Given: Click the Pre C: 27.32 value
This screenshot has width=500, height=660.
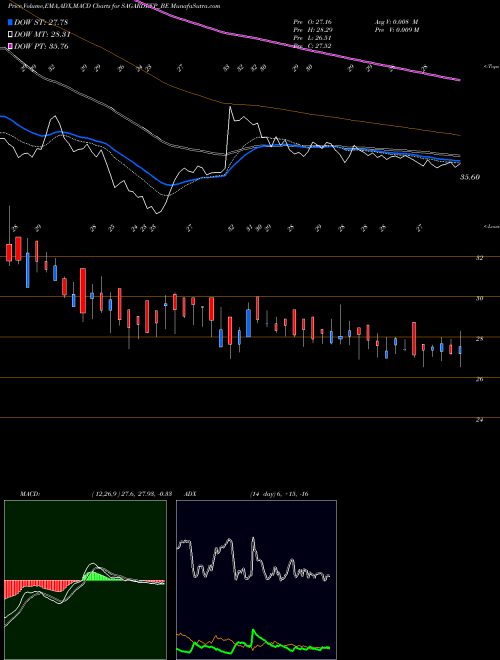Looking at the screenshot, I should click(312, 45).
